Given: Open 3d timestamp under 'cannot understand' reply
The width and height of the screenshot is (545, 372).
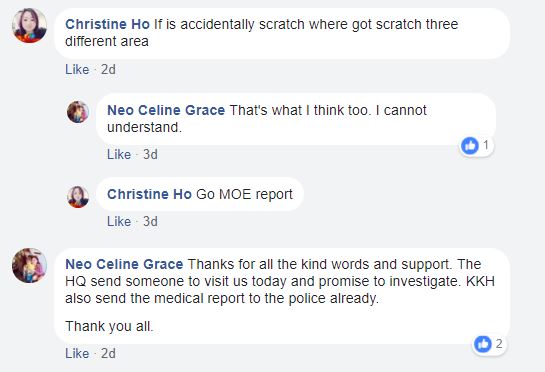Looking at the screenshot, I should click(x=150, y=154).
